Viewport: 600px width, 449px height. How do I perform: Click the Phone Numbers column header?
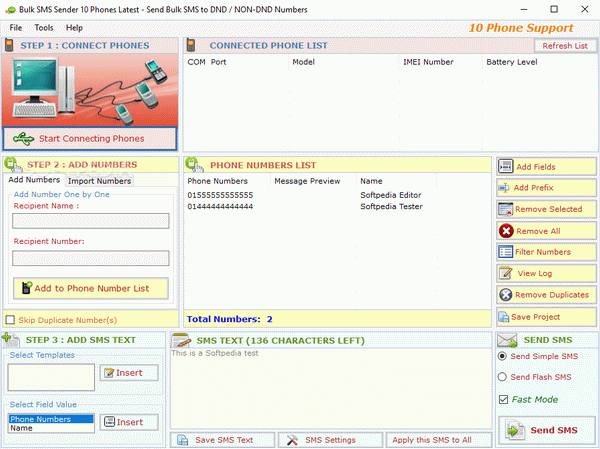click(x=217, y=181)
